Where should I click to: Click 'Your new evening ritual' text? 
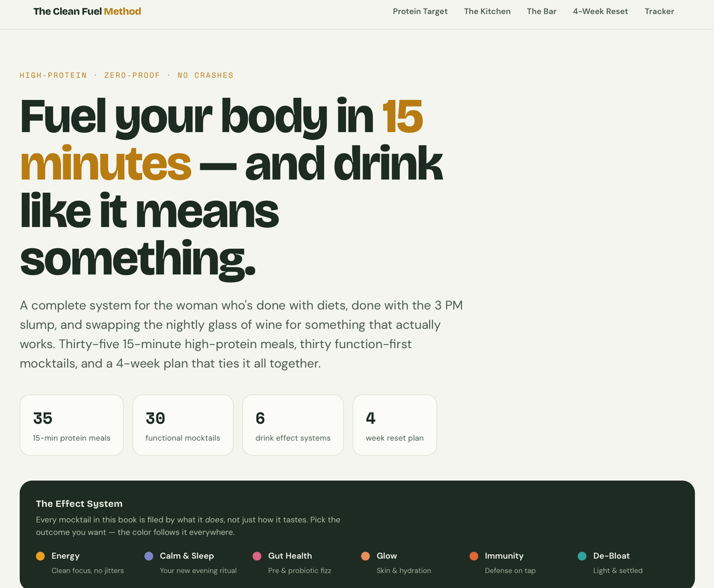(x=198, y=570)
